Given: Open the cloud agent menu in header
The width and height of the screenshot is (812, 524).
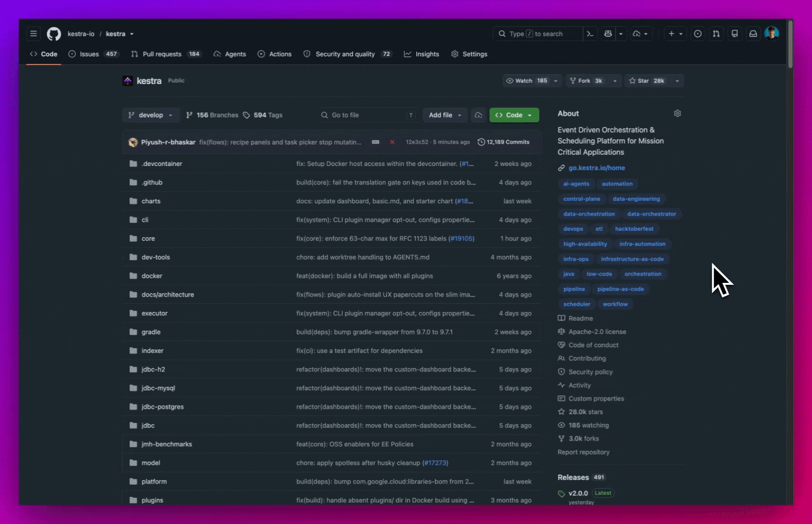Looking at the screenshot, I should [640, 33].
